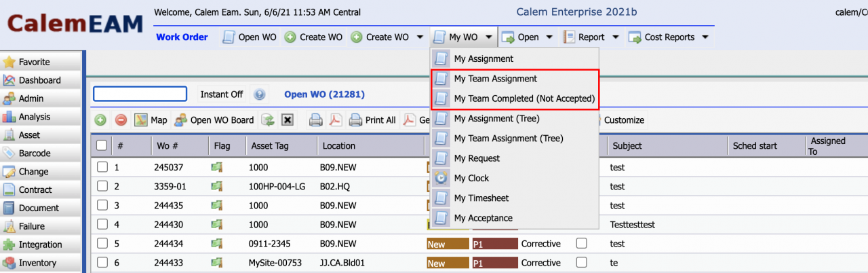Expand the second Create WO dropdown arrow
The image size is (868, 273).
point(420,37)
